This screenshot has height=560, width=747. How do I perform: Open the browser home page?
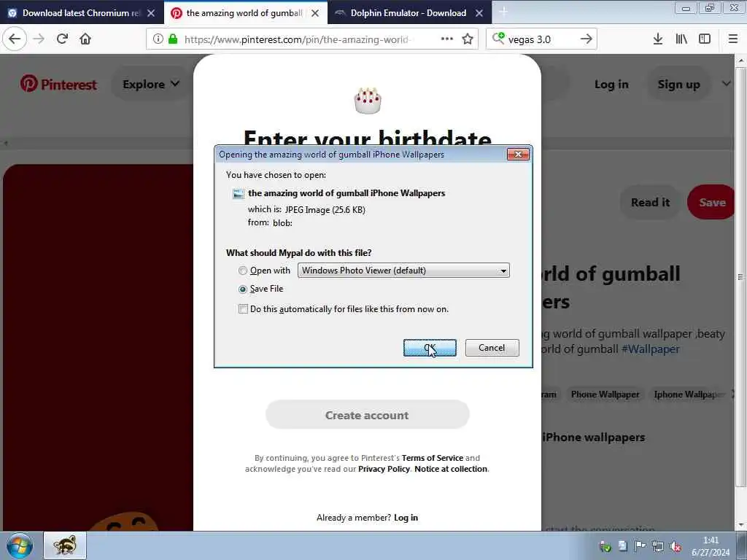[85, 39]
